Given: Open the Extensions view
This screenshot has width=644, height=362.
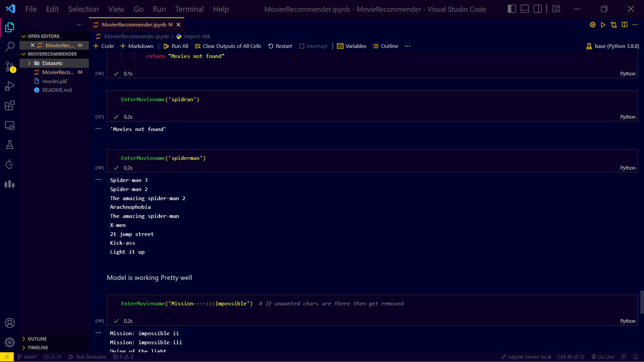Looking at the screenshot, I should click(x=10, y=105).
